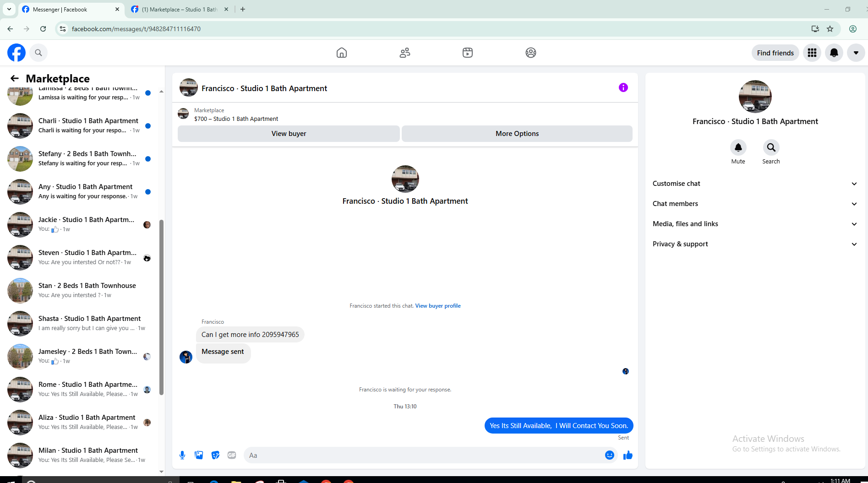The image size is (868, 483).
Task: Click Francisco's profile thumbnail in the right panel
Action: [755, 97]
